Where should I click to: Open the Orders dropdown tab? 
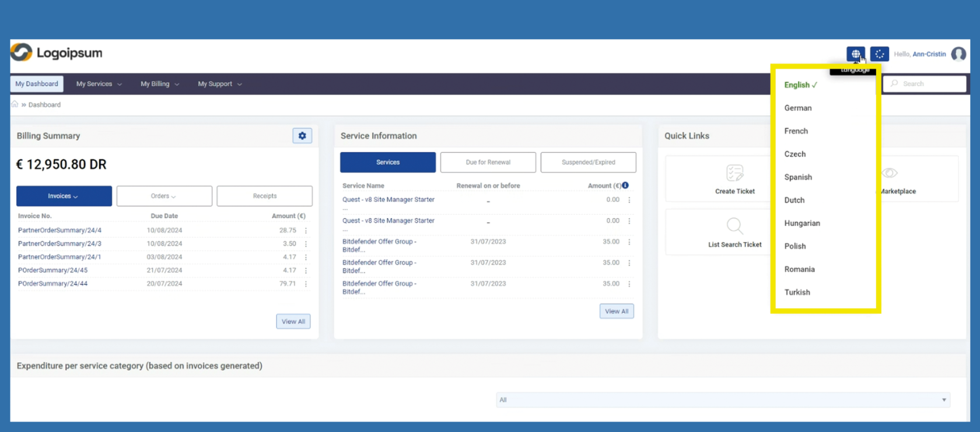coord(164,196)
